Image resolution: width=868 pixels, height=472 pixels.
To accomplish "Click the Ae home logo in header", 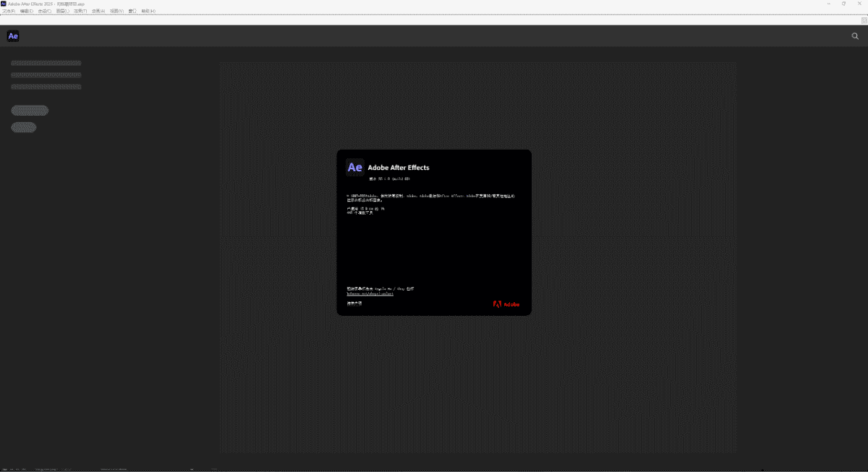I will coord(12,36).
